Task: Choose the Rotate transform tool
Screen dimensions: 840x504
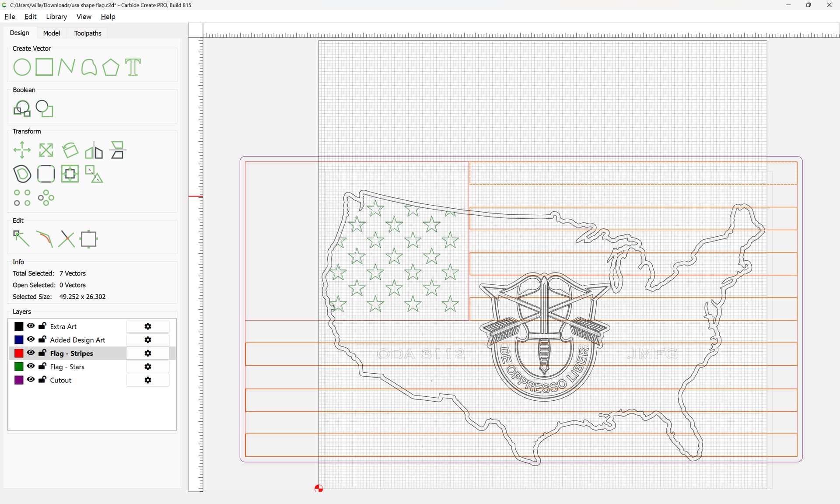Action: 70,150
